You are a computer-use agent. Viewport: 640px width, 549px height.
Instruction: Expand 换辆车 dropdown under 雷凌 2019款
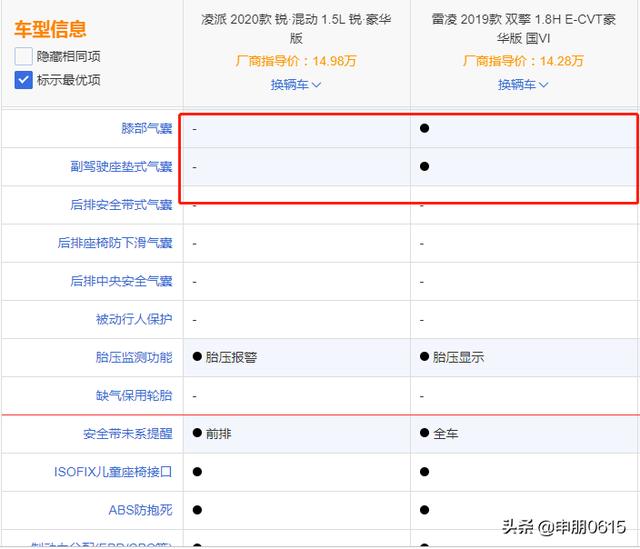[523, 85]
